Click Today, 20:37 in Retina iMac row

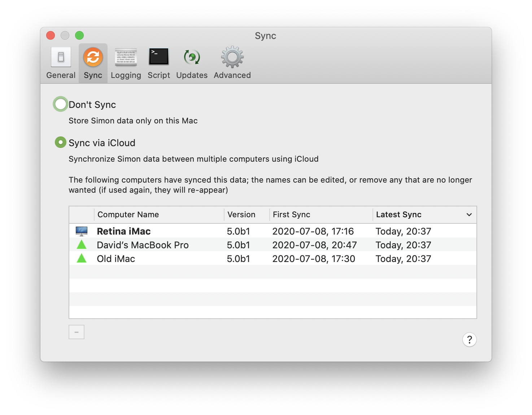404,231
